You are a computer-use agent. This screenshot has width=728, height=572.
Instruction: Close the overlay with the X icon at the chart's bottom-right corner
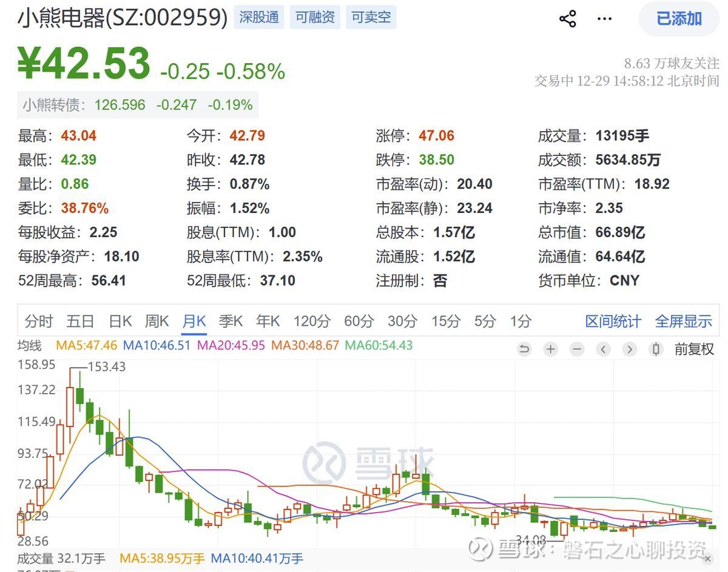(708, 559)
